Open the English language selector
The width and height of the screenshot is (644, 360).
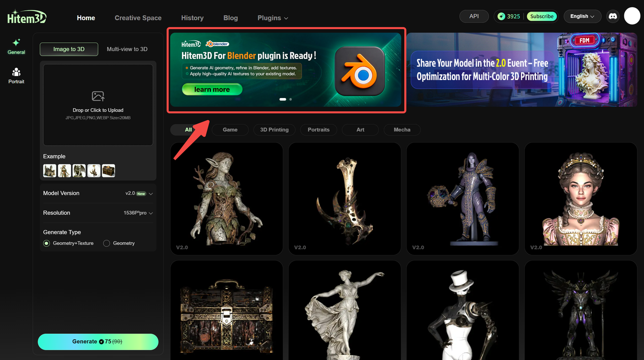pyautogui.click(x=582, y=16)
